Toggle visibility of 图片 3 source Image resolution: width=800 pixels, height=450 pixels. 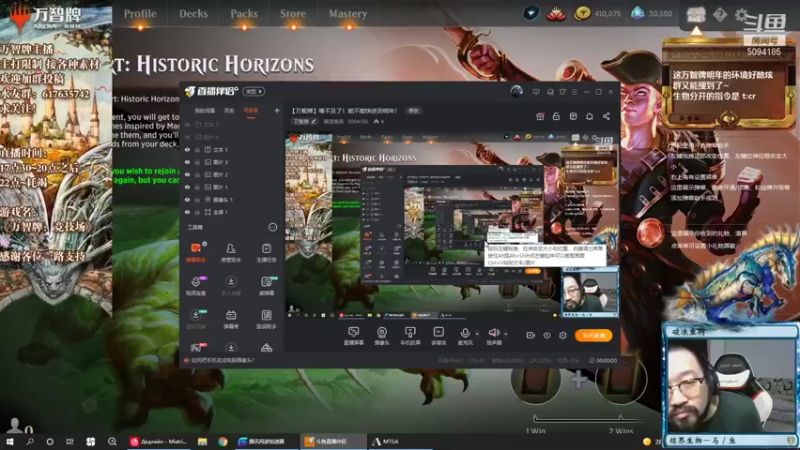point(187,162)
